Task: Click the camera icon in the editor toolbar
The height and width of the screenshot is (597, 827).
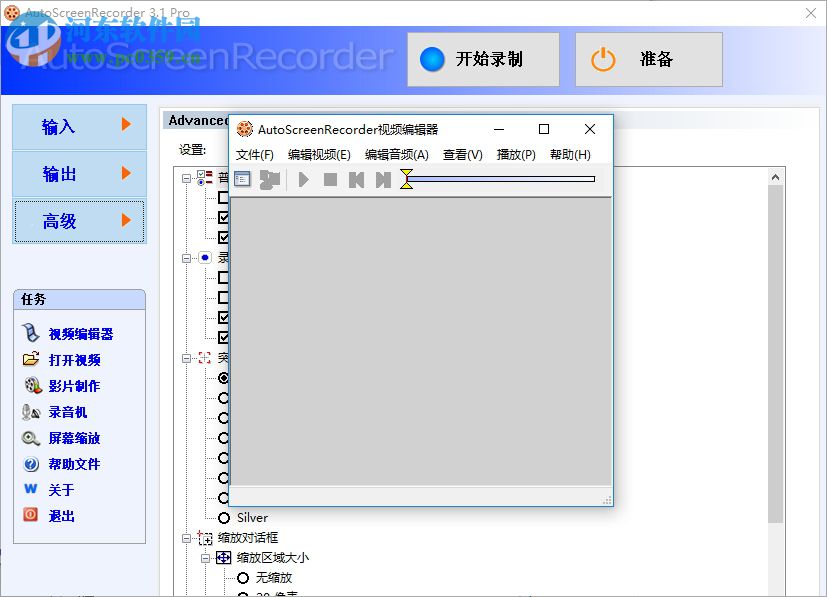Action: [x=270, y=178]
